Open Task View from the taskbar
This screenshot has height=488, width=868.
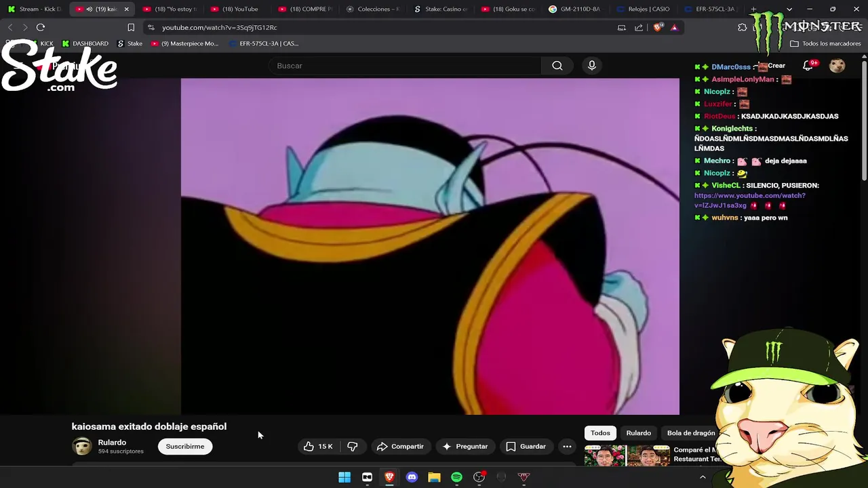(367, 477)
